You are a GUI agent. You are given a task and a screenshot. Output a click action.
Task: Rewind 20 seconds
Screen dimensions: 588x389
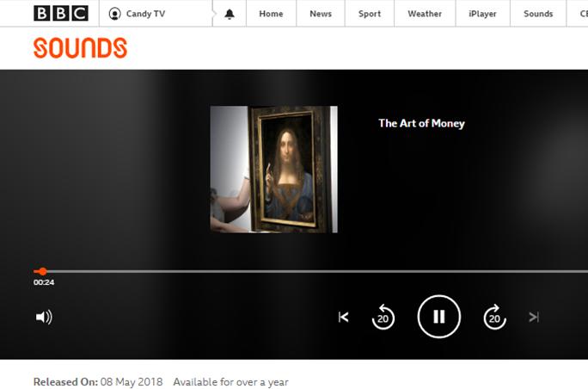[x=383, y=317]
